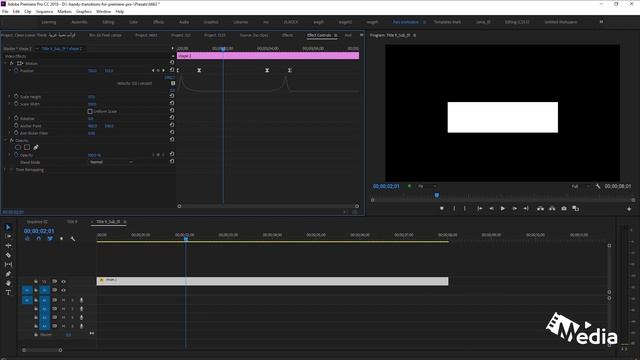Reset the Blend Mode parameter

pyautogui.click(x=172, y=162)
